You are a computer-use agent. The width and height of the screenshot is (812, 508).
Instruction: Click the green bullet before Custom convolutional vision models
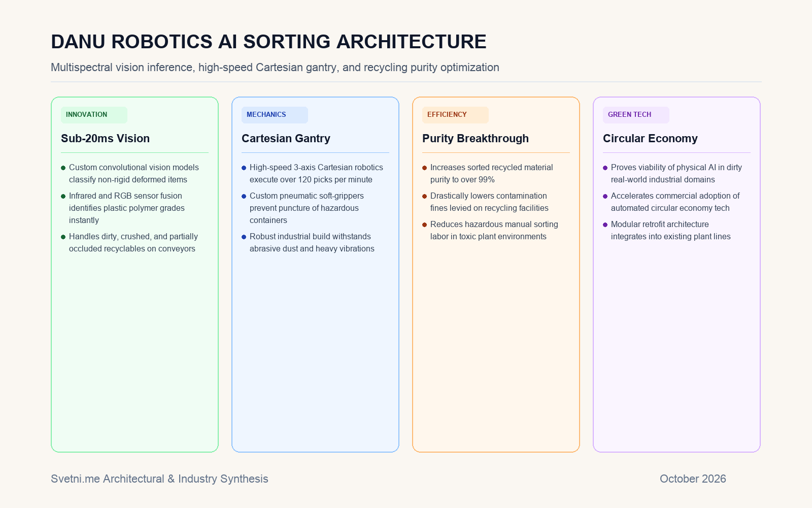tap(63, 168)
